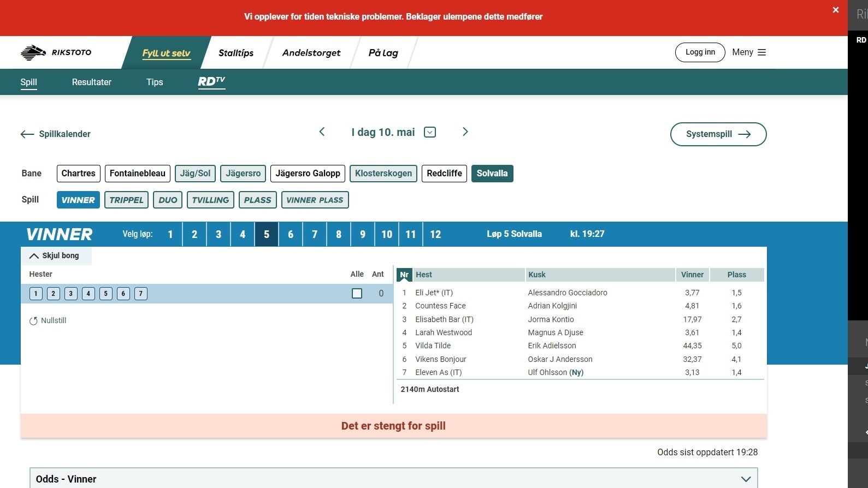Image resolution: width=868 pixels, height=488 pixels.
Task: Open the Fyll ut selv tab
Action: point(166,53)
